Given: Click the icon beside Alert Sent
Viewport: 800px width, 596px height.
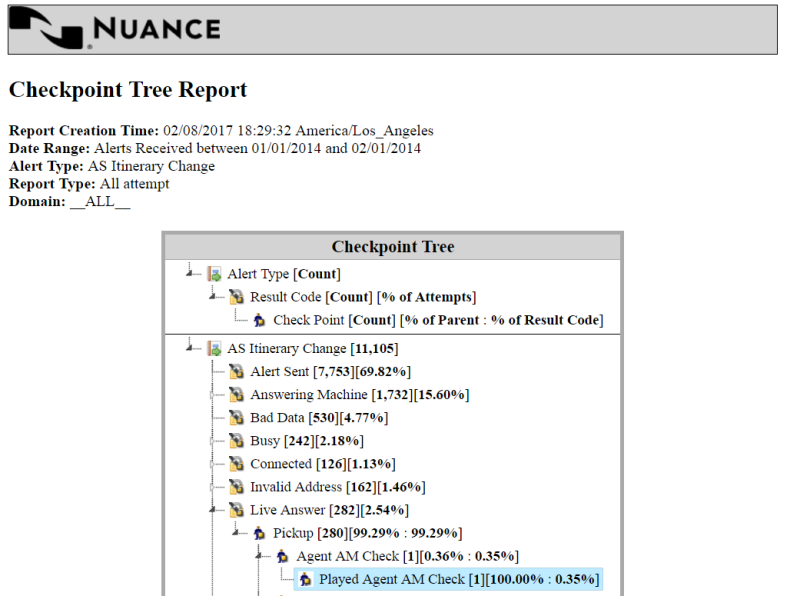Looking at the screenshot, I should [x=237, y=372].
